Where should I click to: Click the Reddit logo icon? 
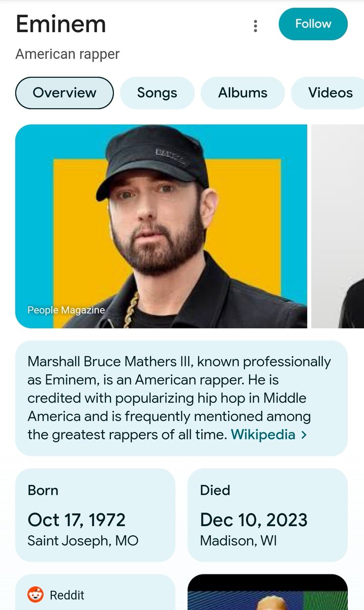(36, 595)
